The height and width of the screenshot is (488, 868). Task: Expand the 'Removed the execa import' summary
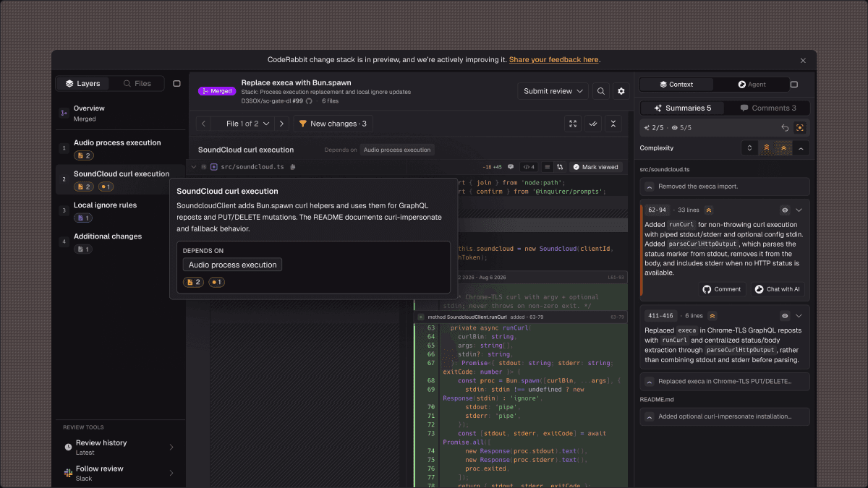click(x=725, y=187)
